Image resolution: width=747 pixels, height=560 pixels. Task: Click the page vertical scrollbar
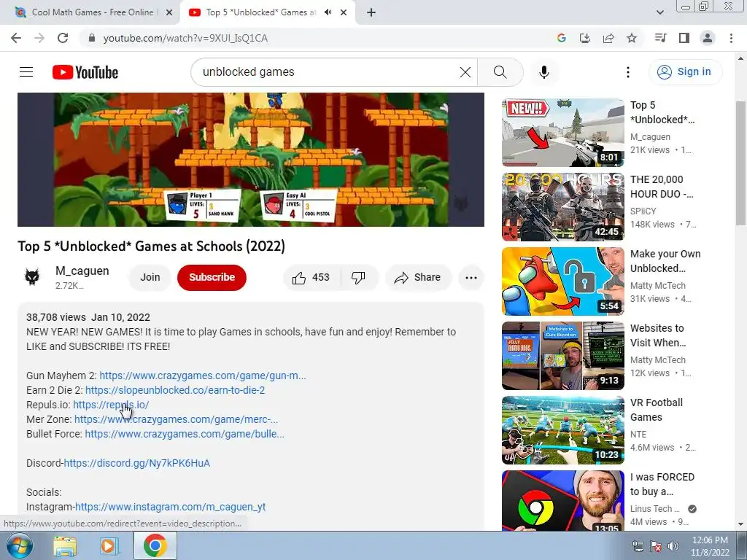(740, 162)
